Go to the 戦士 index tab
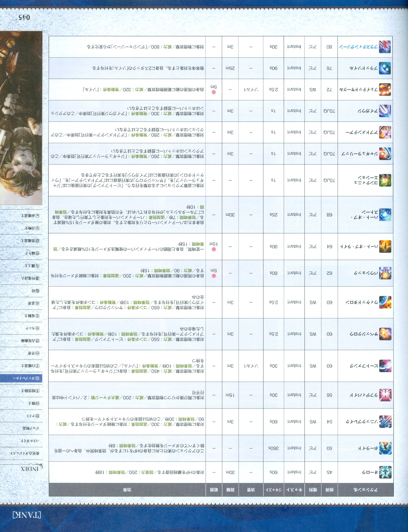This screenshot has width=408, height=532. (34, 403)
